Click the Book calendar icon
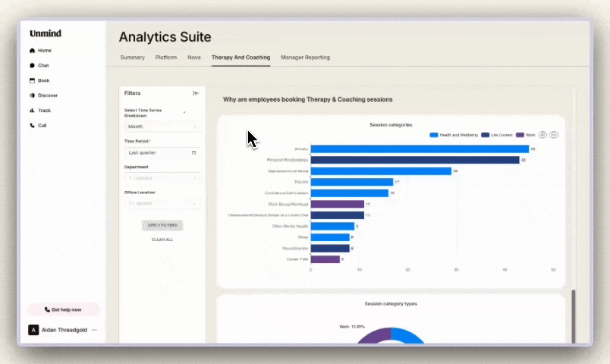 tap(32, 80)
